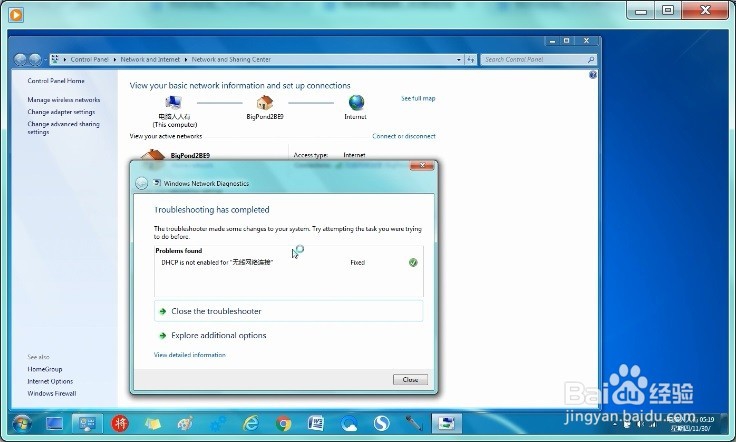Click the media player icon in outer title bar
The image size is (736, 442).
pyautogui.click(x=15, y=15)
